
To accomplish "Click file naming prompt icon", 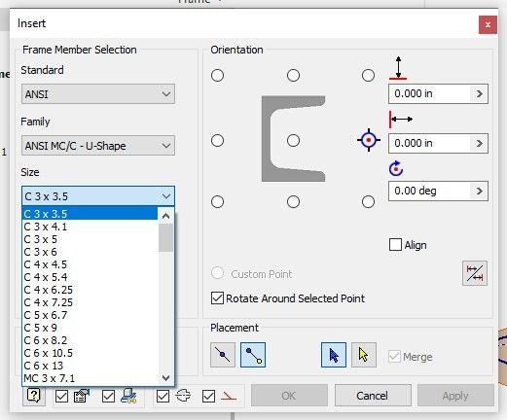I will coord(82,396).
